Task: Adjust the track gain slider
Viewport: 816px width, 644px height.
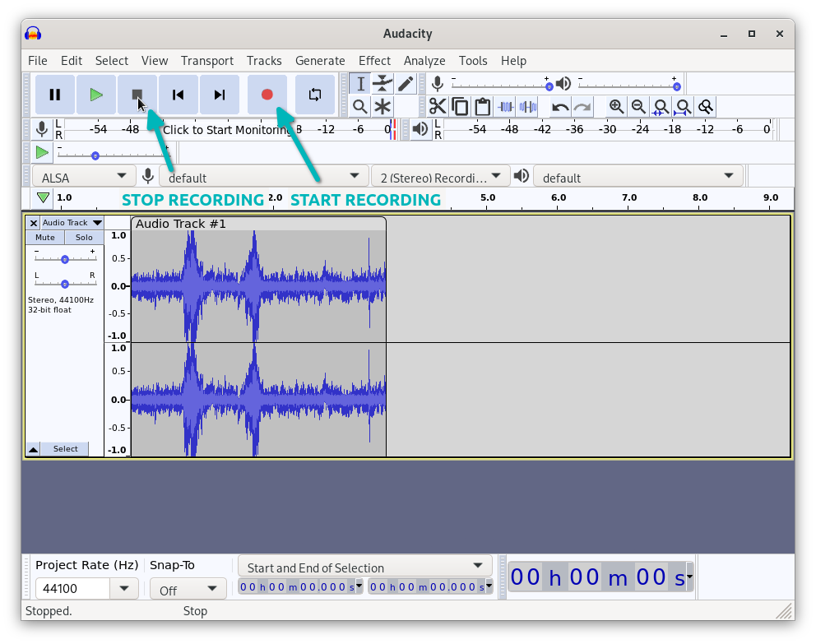Action: (x=64, y=259)
